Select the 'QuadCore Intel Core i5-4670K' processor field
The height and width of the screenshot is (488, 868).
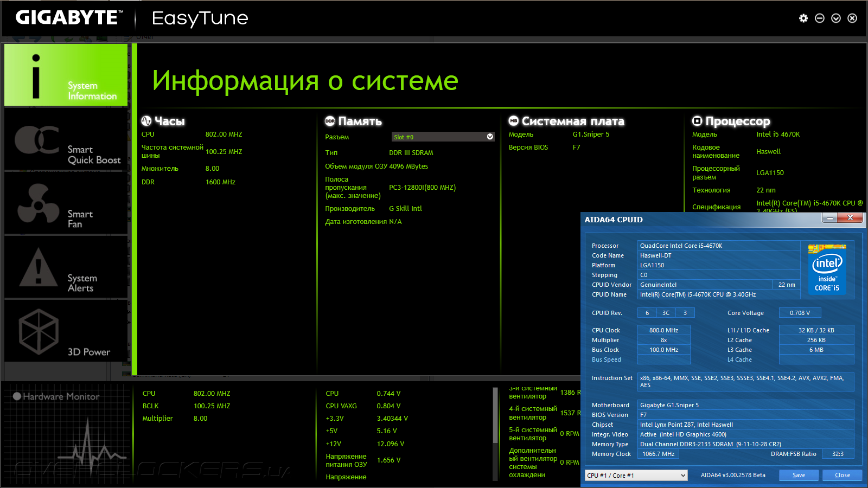click(x=719, y=246)
